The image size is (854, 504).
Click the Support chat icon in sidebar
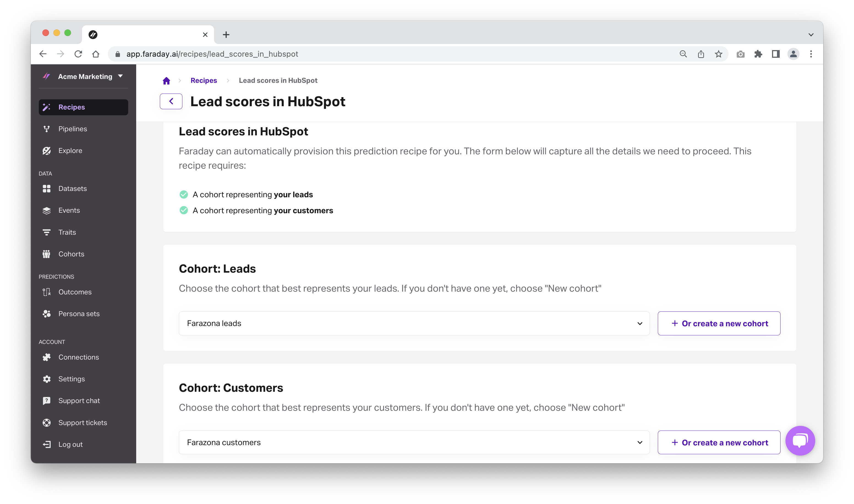pyautogui.click(x=47, y=400)
